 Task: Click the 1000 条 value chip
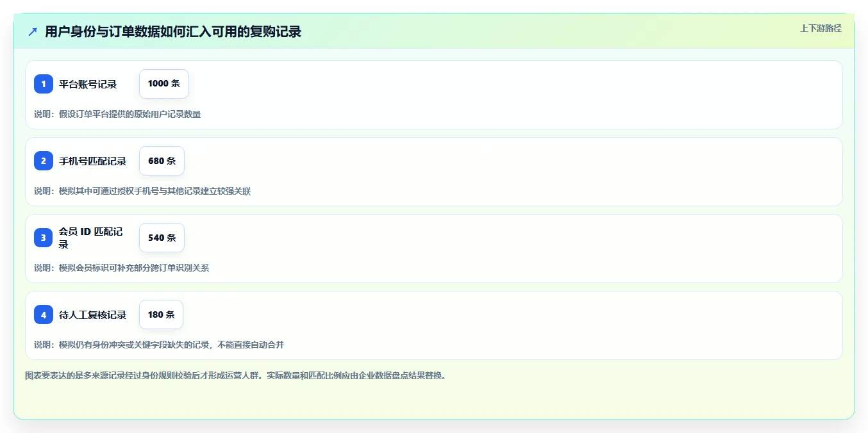click(164, 84)
